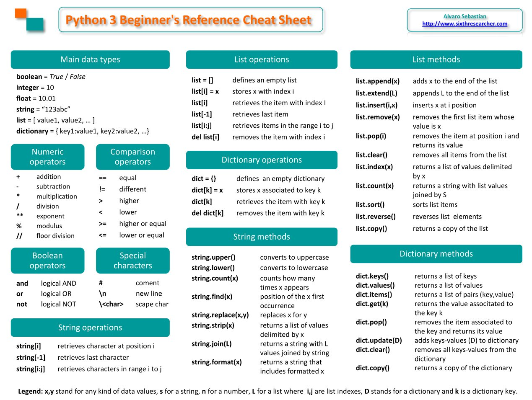This screenshot has width=532, height=400.
Task: Click 'retrieves last character' description
Action: tap(93, 358)
